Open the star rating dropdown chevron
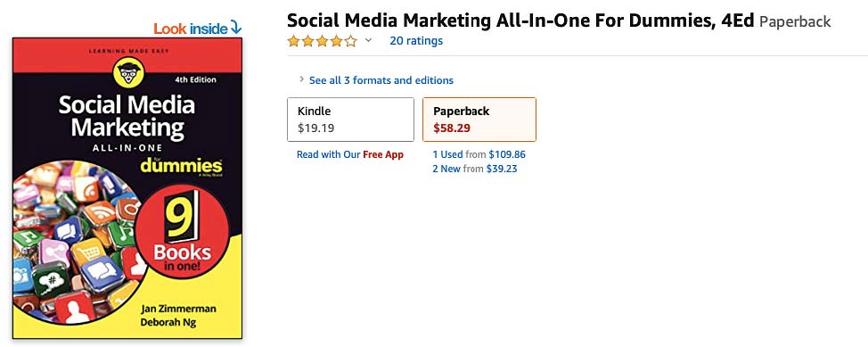 (x=368, y=40)
